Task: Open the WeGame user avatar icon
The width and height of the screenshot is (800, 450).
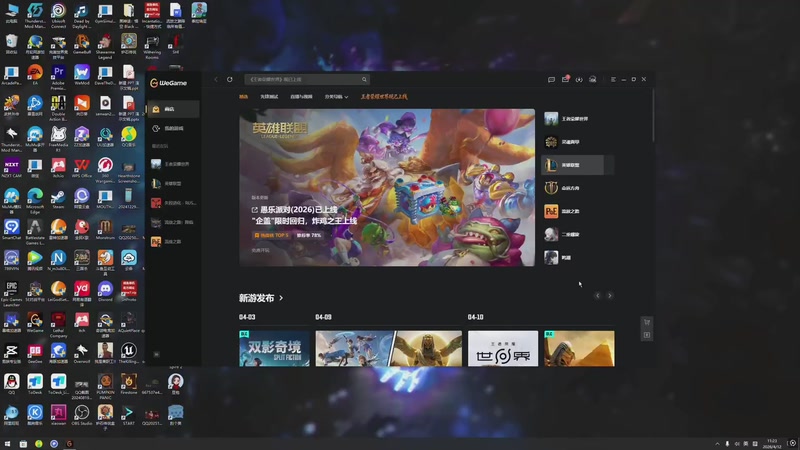Action: [592, 80]
